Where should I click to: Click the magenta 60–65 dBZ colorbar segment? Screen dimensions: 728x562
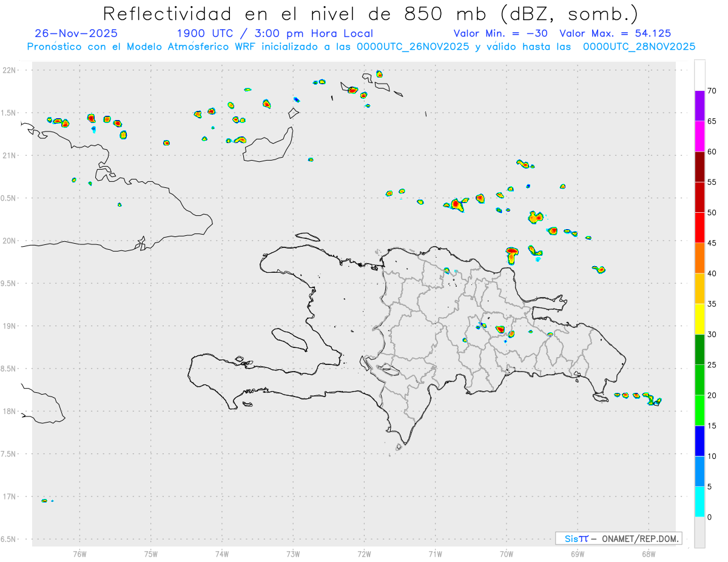point(699,136)
